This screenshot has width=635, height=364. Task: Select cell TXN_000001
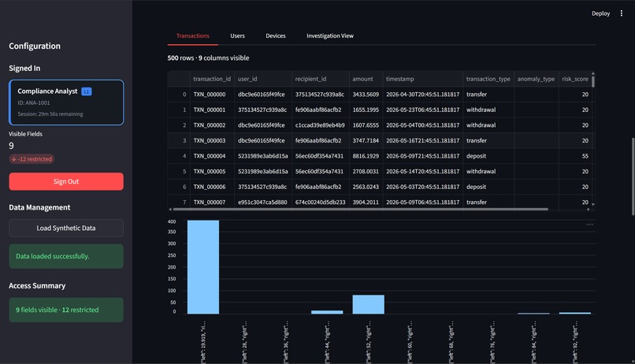pyautogui.click(x=212, y=110)
